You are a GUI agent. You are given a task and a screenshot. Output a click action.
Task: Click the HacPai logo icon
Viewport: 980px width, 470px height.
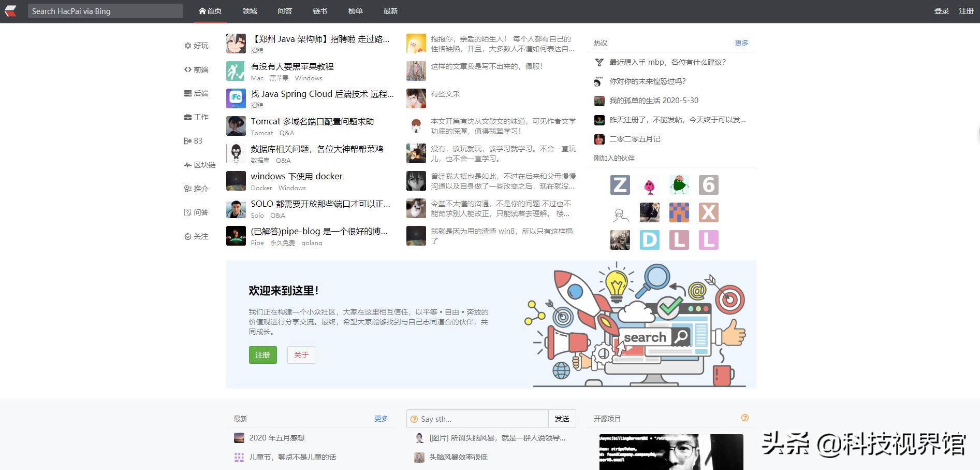click(x=11, y=10)
